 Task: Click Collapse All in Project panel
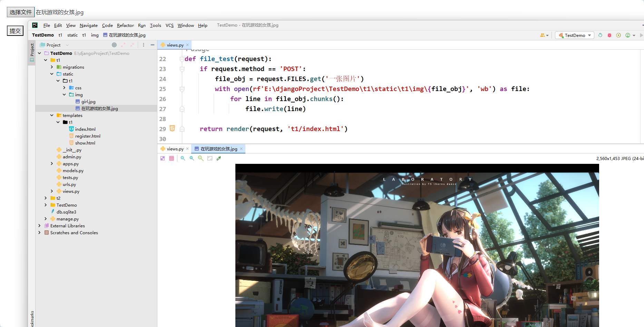[x=132, y=45]
